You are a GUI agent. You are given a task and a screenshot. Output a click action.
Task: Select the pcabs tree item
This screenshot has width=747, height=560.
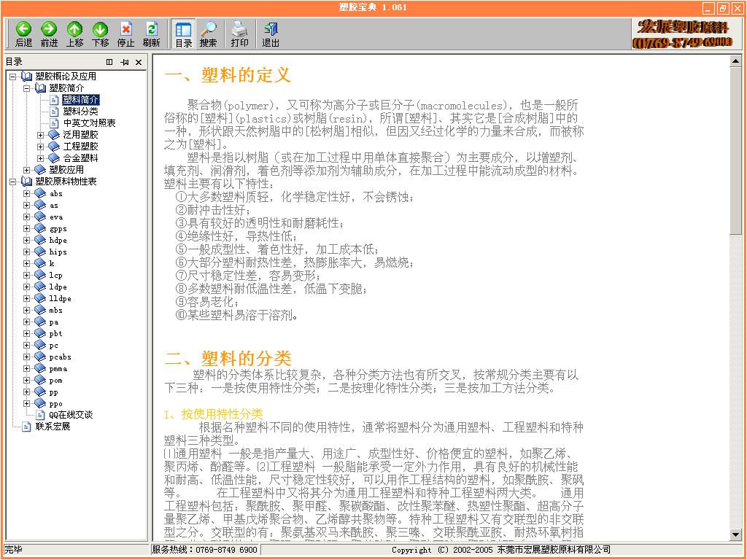60,357
